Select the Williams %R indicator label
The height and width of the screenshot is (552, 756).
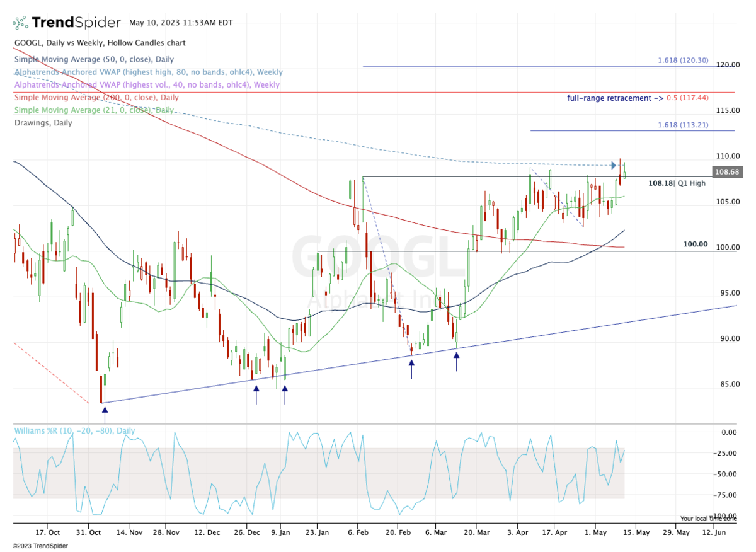coord(74,431)
